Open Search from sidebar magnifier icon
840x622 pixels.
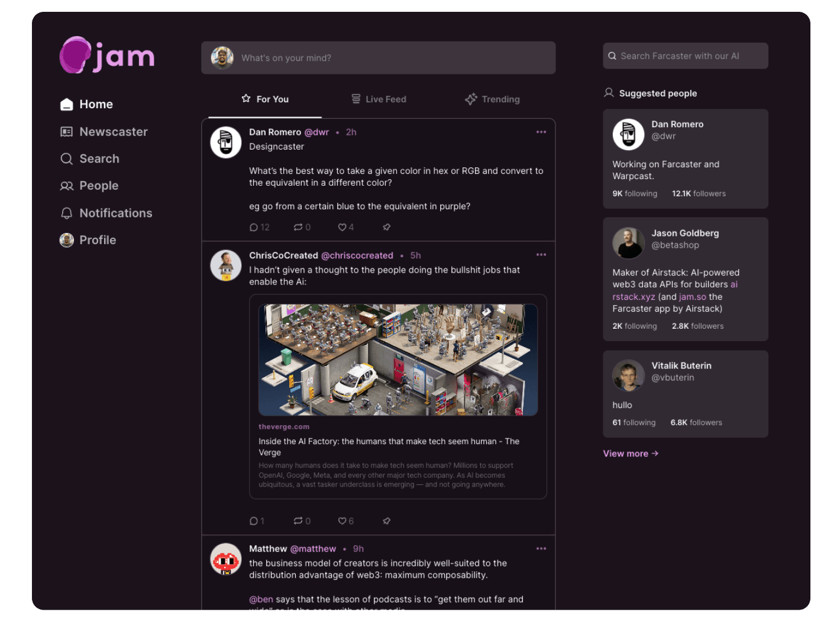click(67, 159)
